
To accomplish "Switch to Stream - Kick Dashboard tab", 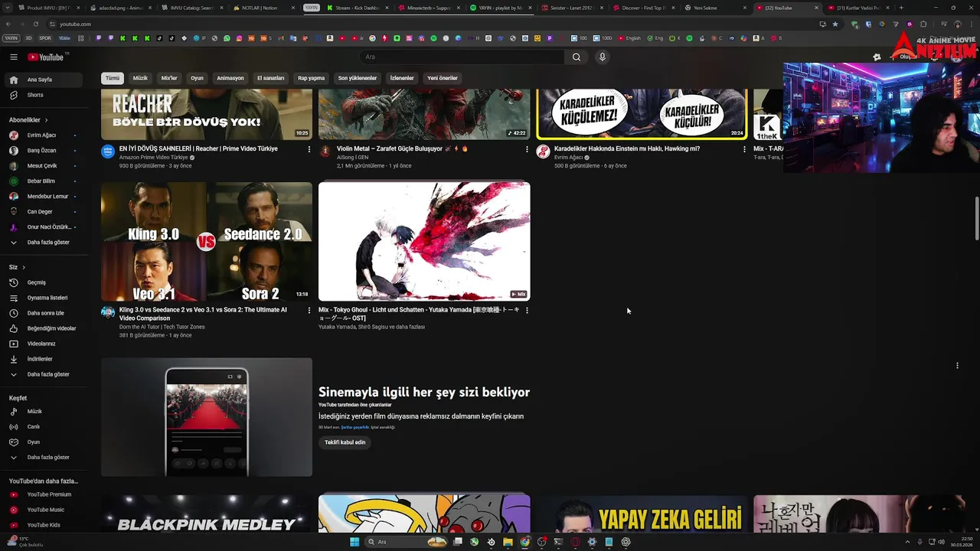I will [358, 8].
